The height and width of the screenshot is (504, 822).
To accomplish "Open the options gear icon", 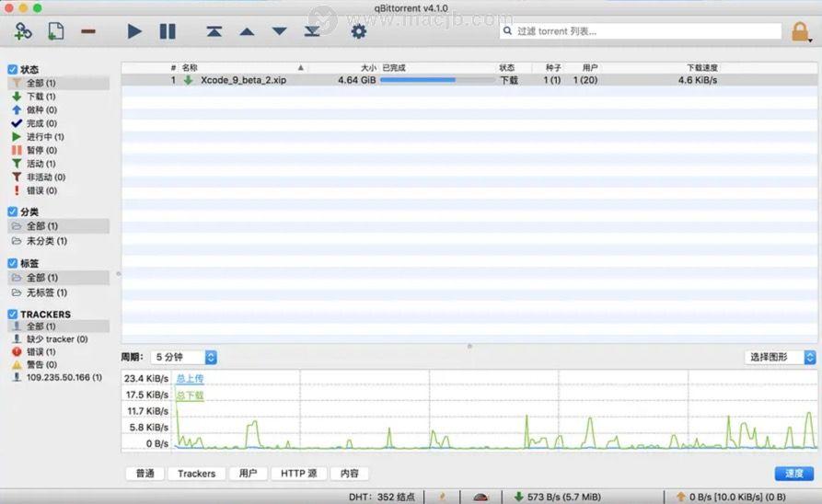I will 359,31.
